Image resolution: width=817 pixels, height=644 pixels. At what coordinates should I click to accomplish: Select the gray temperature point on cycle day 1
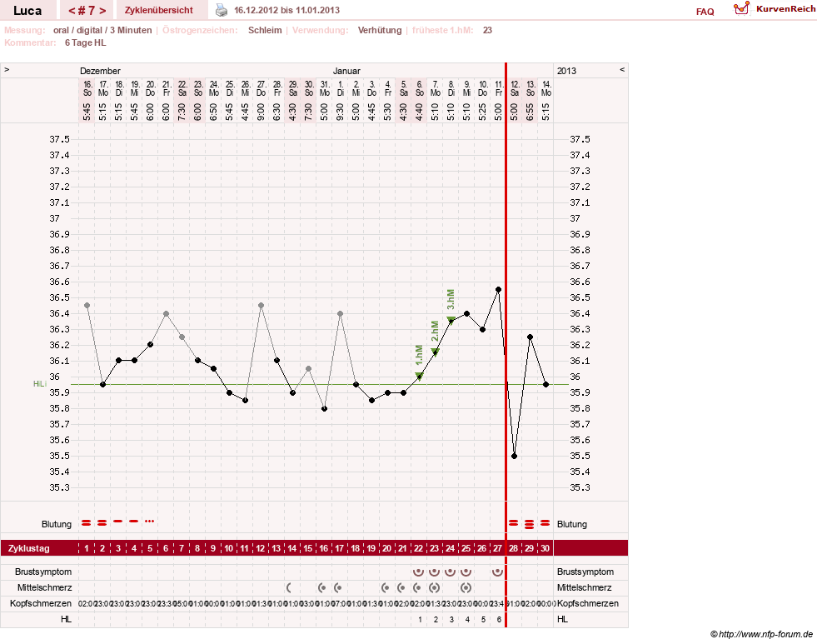pos(87,305)
